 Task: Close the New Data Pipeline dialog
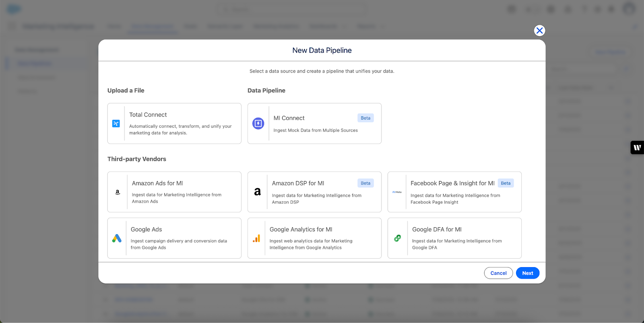(539, 31)
